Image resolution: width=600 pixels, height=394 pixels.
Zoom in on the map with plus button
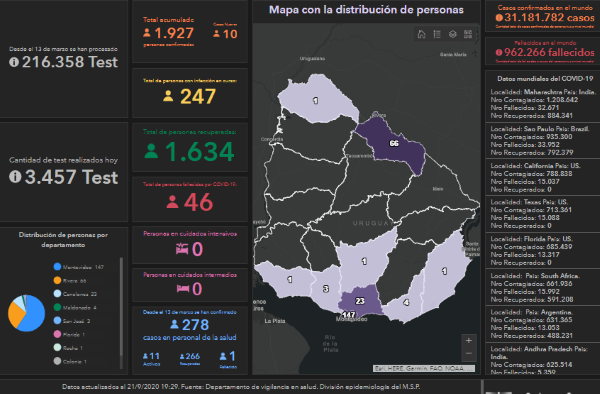pos(469,340)
